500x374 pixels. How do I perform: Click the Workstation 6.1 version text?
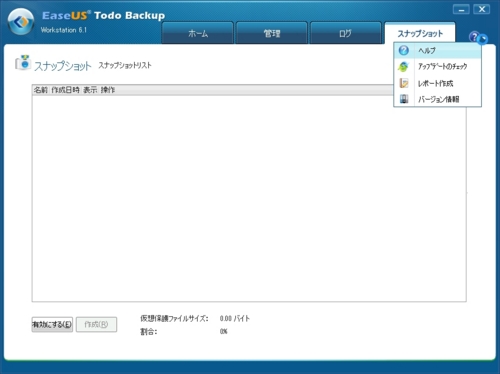click(64, 30)
